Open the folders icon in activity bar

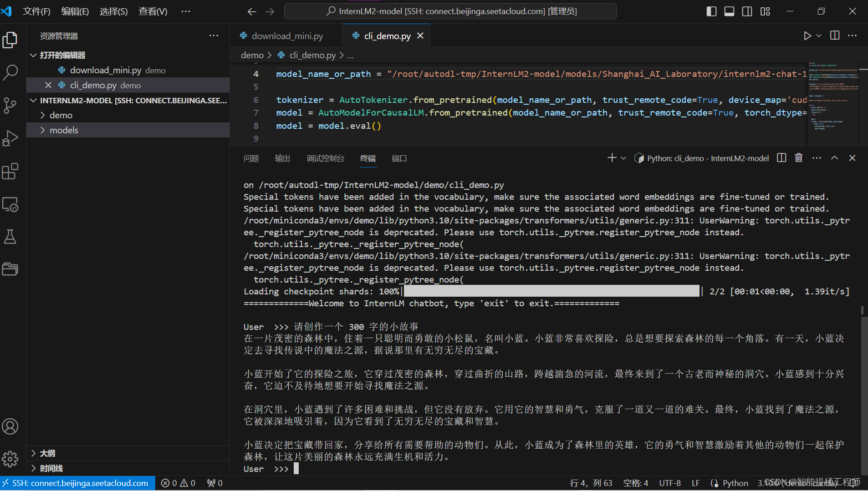10,269
